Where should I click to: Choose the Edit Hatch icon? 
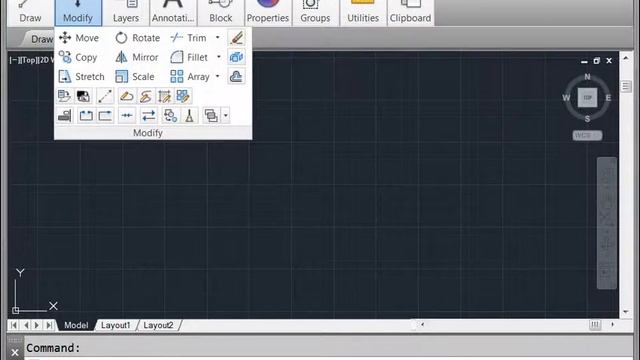tap(164, 96)
